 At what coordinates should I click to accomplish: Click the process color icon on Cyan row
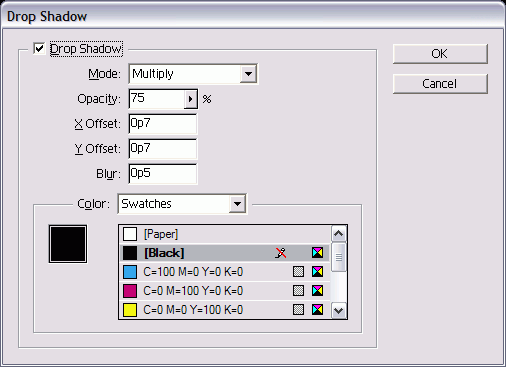(298, 272)
